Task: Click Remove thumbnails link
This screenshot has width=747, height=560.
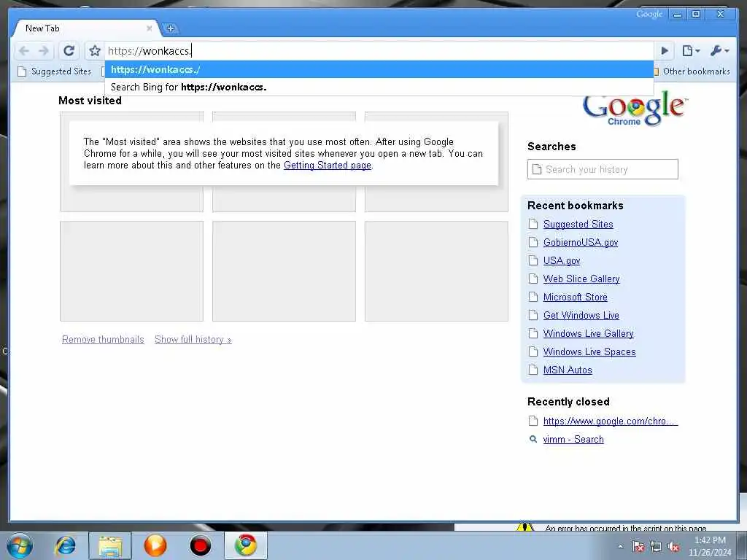Action: tap(103, 340)
